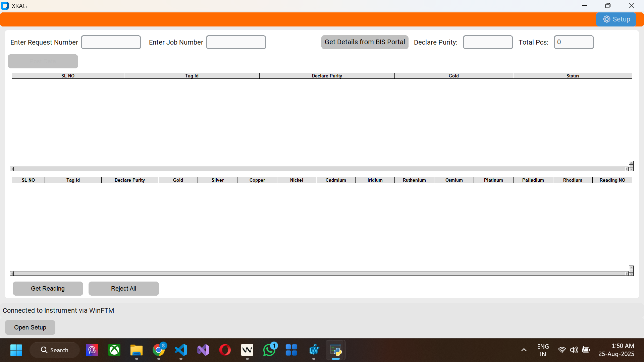Click the Open Setup button

coord(30,327)
